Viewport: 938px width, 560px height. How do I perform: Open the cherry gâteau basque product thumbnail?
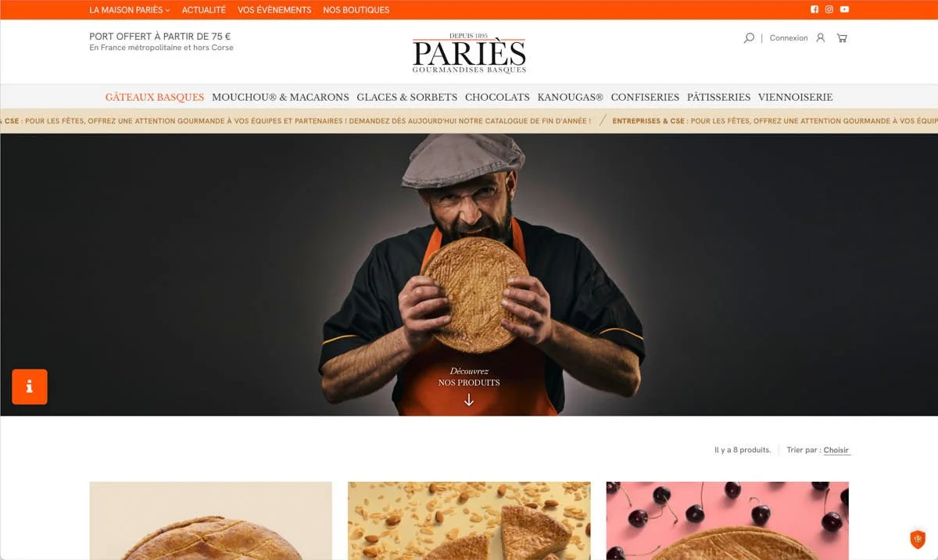pos(727,520)
